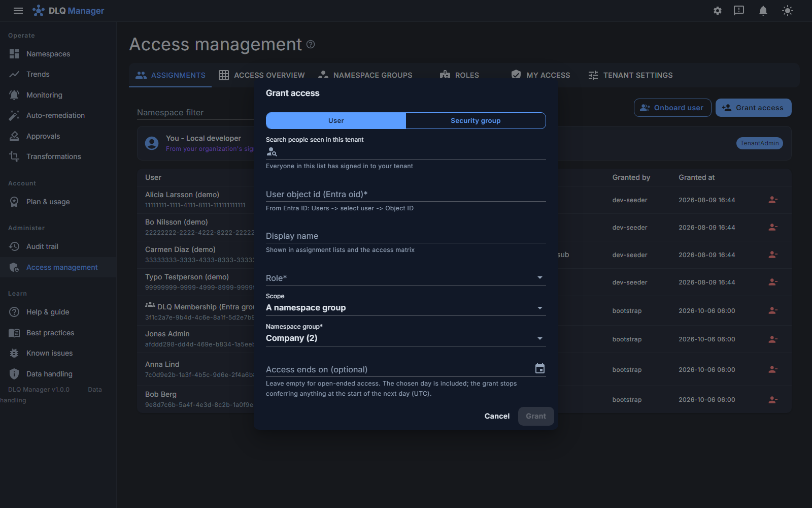Viewport: 812px width, 508px height.
Task: Open the calendar date picker icon
Action: pos(540,369)
